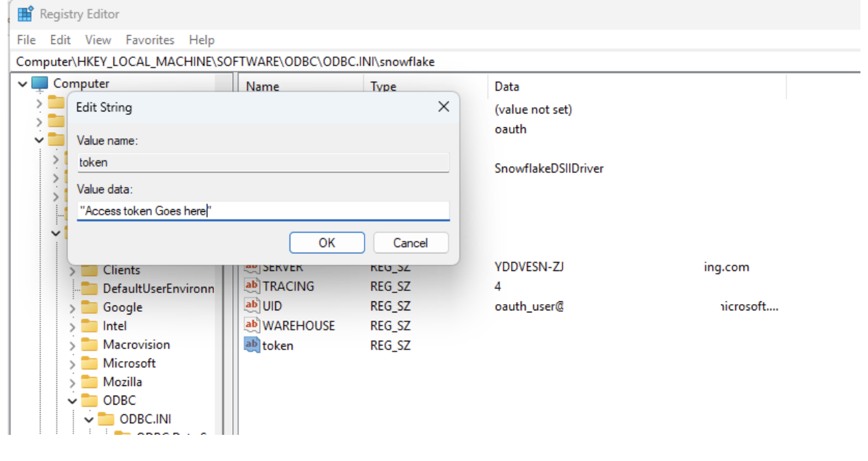Expand the Clients key
The height and width of the screenshot is (461, 868).
(72, 270)
